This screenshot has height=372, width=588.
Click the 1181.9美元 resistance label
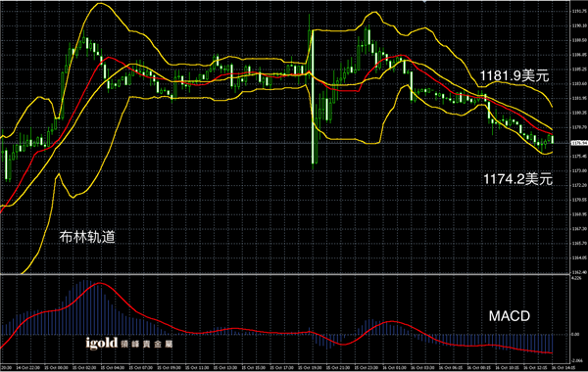pos(514,76)
